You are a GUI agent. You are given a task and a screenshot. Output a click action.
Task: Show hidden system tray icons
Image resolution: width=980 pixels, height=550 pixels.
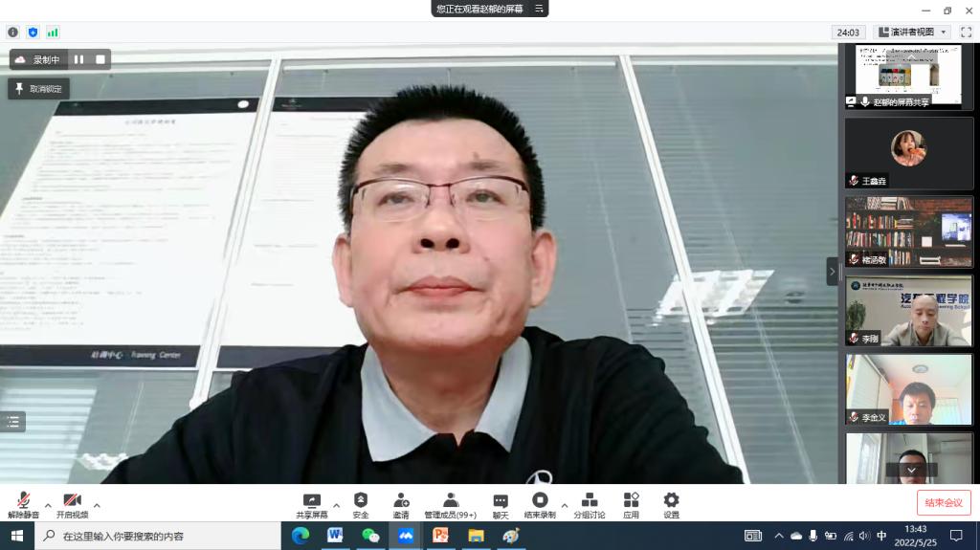779,536
